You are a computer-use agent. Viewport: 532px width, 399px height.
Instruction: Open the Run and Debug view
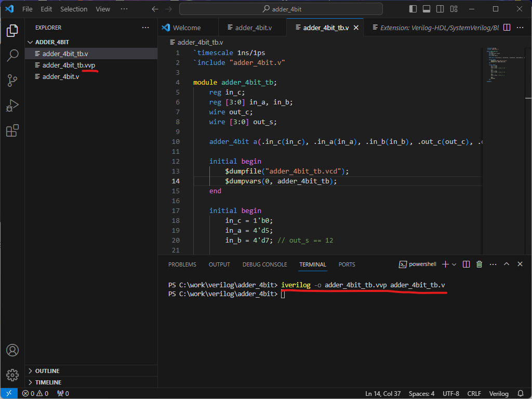click(x=12, y=105)
